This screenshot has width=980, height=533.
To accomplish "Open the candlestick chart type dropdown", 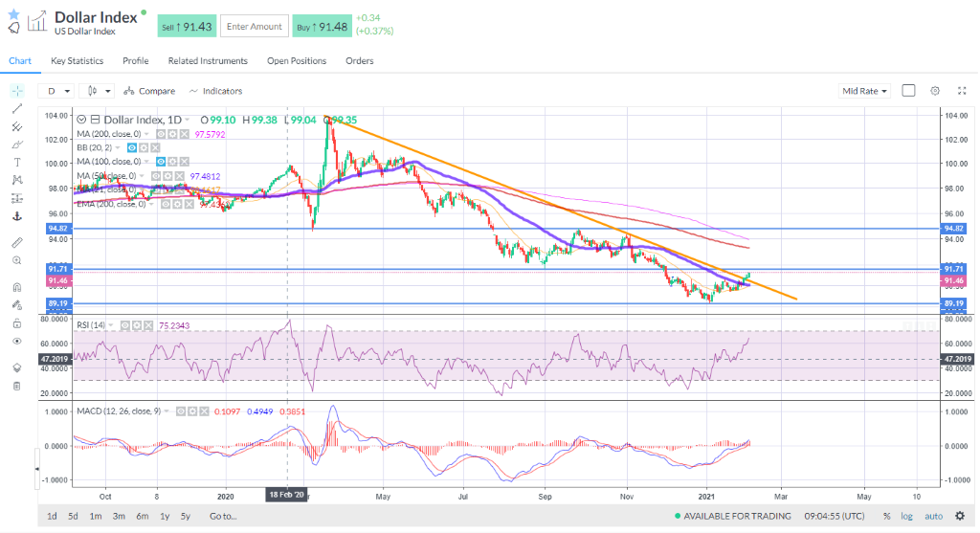I will click(x=99, y=91).
